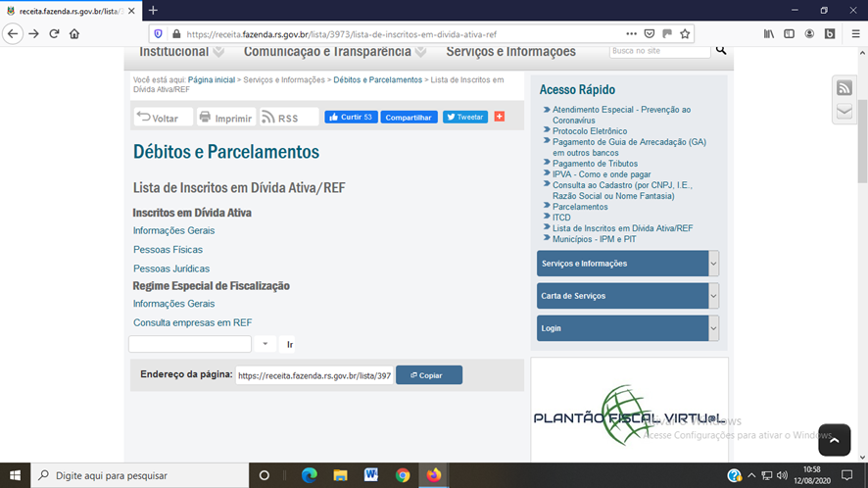Expand the Serviços e Informações panel
Viewport: 868px width, 488px height.
pyautogui.click(x=713, y=264)
